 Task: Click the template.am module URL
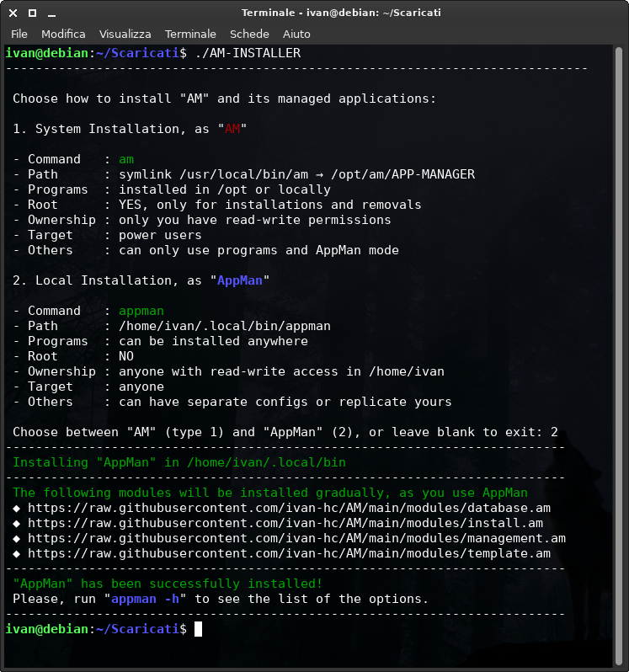pyautogui.click(x=289, y=553)
